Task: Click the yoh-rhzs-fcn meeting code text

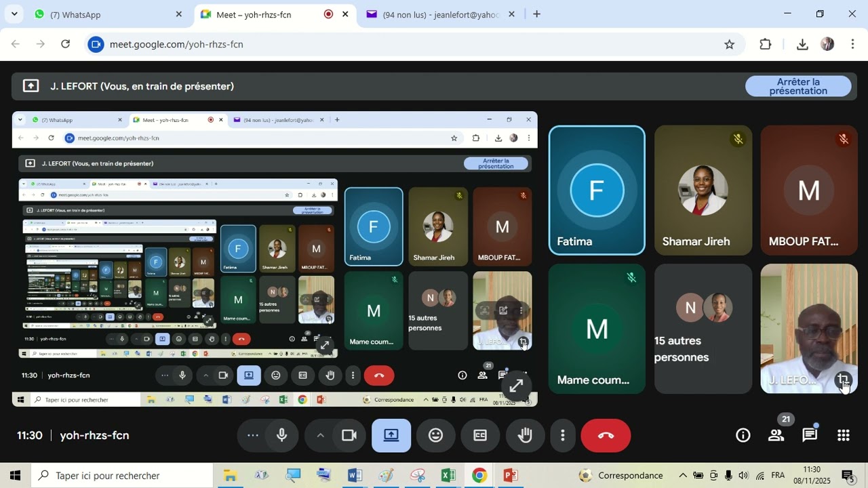Action: (94, 435)
